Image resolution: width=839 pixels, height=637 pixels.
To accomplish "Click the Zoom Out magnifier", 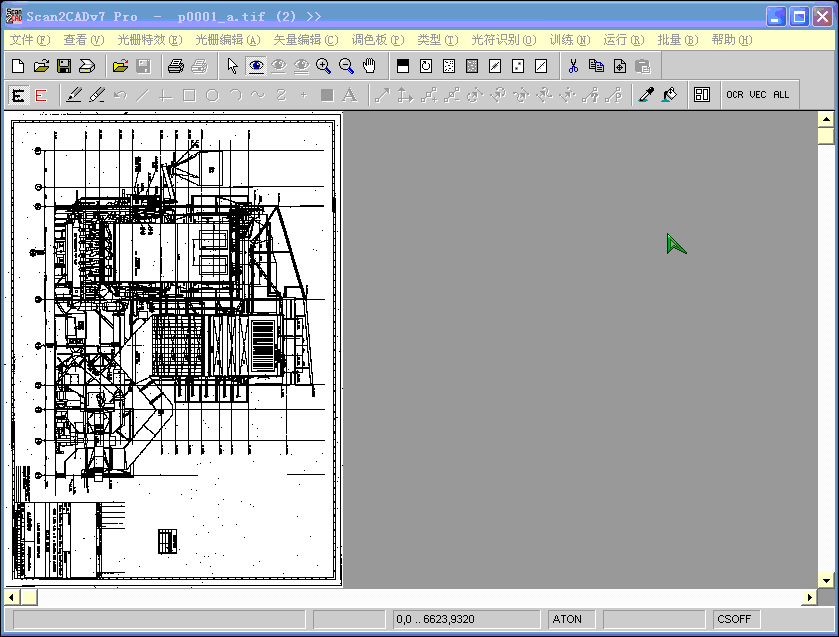I will pyautogui.click(x=347, y=66).
